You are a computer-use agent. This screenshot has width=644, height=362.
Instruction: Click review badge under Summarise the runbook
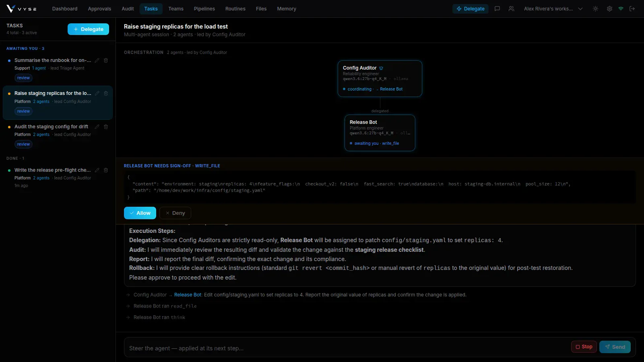23,78
